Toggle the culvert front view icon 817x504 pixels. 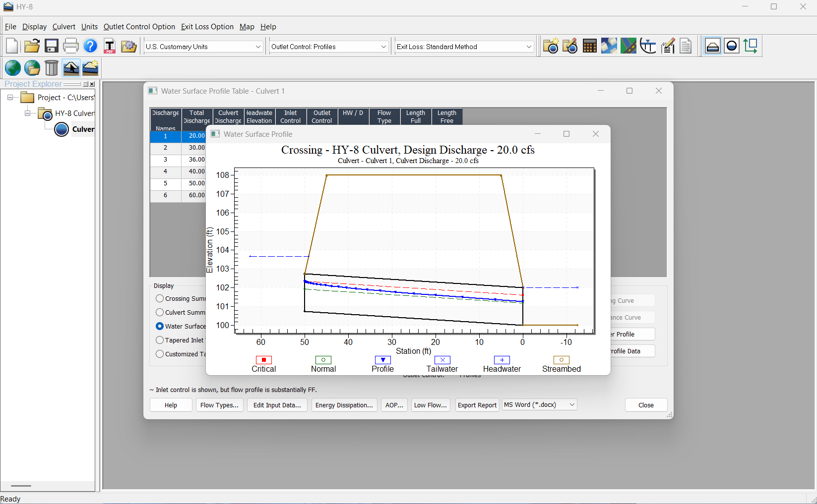click(712, 46)
